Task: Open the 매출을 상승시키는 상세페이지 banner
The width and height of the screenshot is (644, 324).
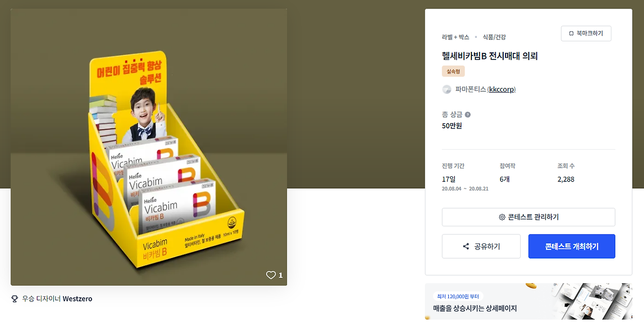Action: pos(528,301)
